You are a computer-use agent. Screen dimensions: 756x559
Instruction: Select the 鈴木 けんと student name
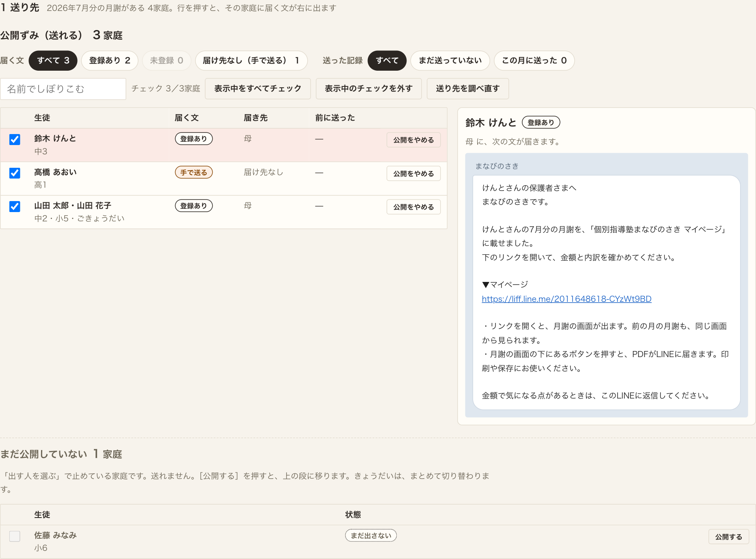55,139
